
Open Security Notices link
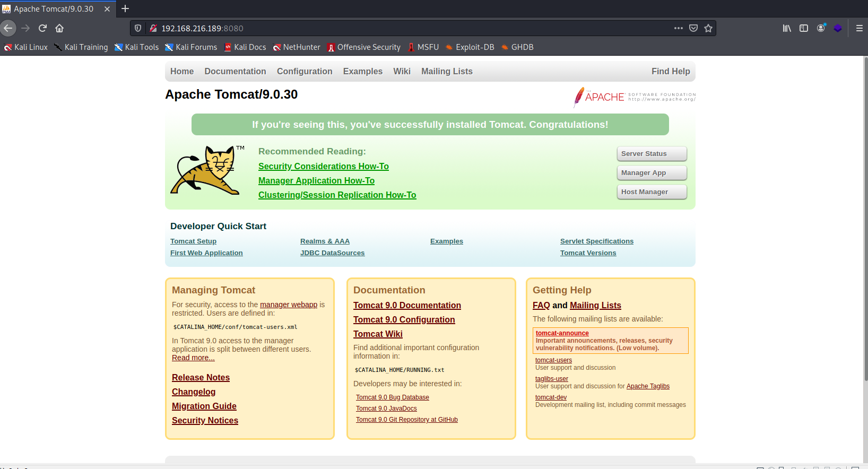click(205, 421)
